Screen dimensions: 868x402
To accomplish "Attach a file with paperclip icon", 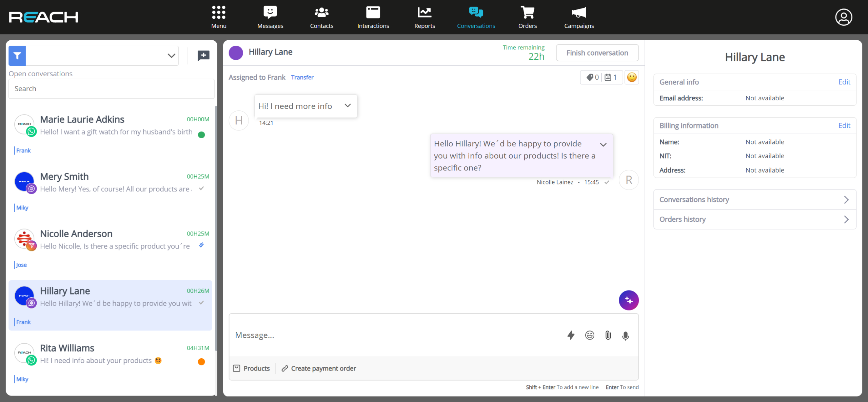I will (608, 335).
